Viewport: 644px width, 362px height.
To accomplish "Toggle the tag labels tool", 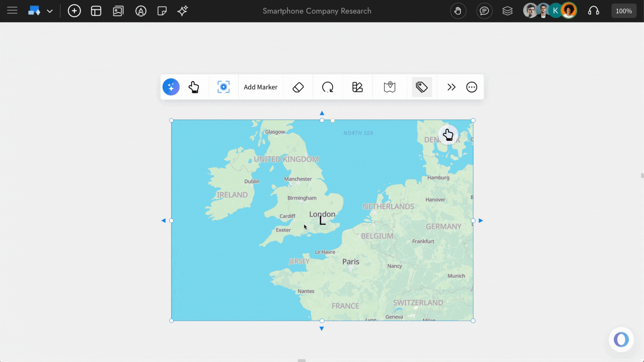I will coord(422,87).
